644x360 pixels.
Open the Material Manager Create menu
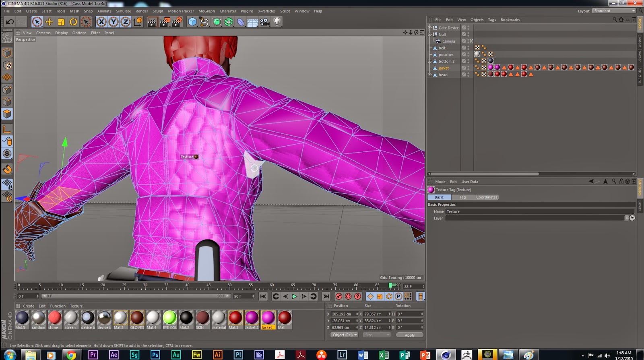pos(29,306)
